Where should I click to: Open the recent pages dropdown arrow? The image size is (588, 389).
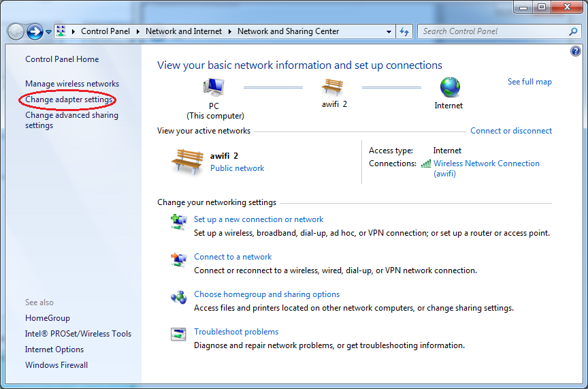(x=48, y=31)
